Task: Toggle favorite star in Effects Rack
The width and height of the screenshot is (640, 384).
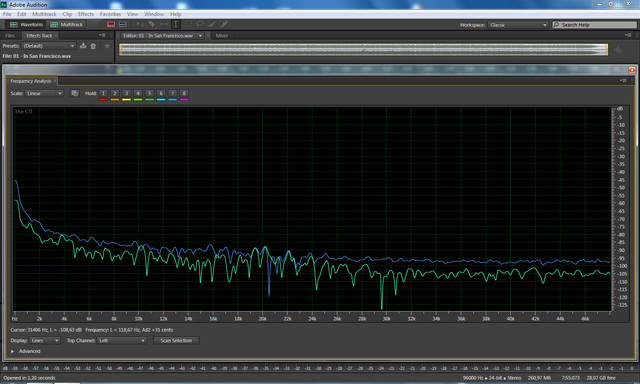Action: 107,46
